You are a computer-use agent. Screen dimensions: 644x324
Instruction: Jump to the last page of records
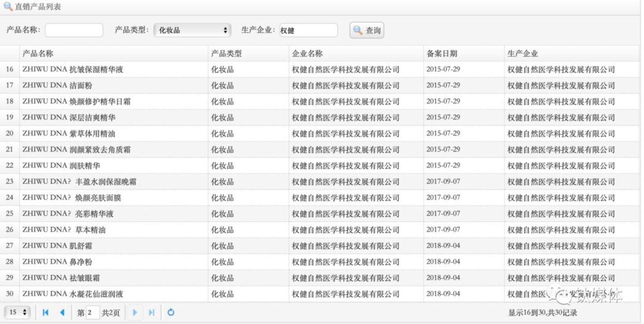point(151,312)
